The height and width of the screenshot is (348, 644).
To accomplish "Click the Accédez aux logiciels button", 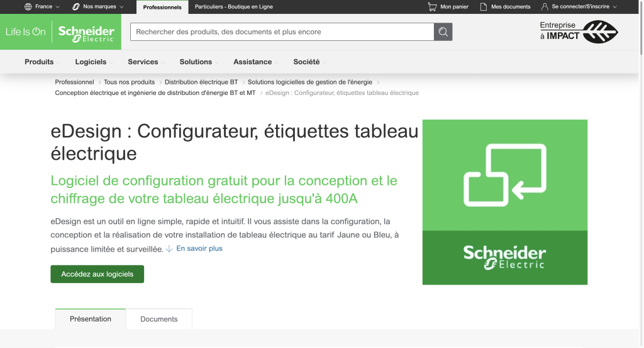I will 97,274.
